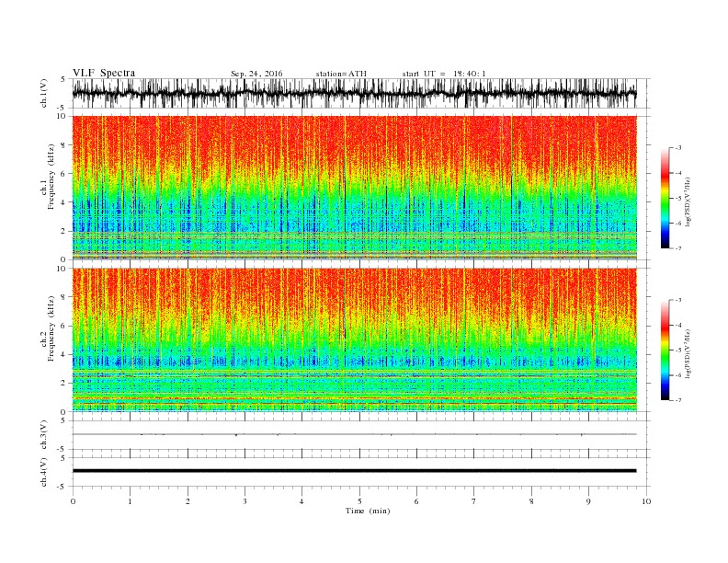Viewport: 728px width, 563px height.
Task: Click the ch.3 flat trace line
Action: pyautogui.click(x=355, y=434)
